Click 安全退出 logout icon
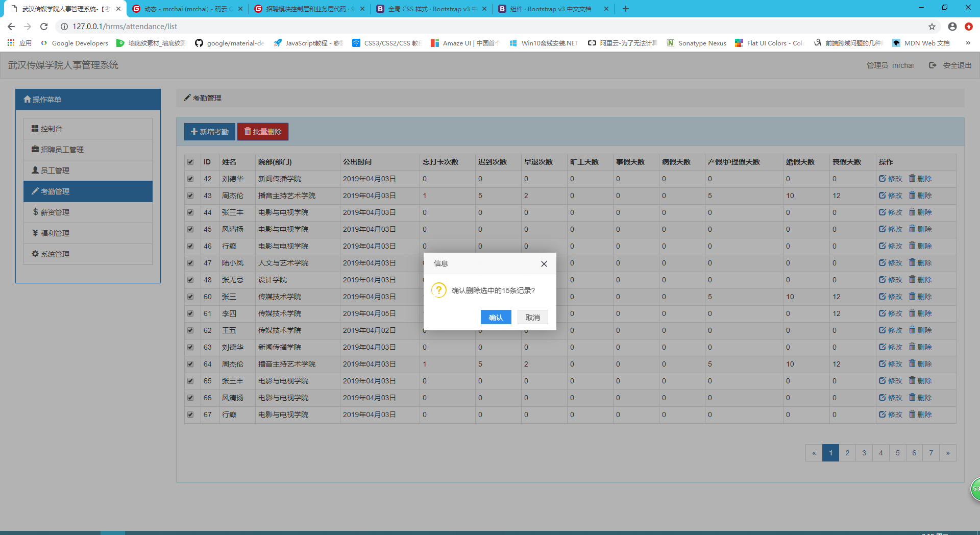Image resolution: width=980 pixels, height=535 pixels. pos(933,65)
